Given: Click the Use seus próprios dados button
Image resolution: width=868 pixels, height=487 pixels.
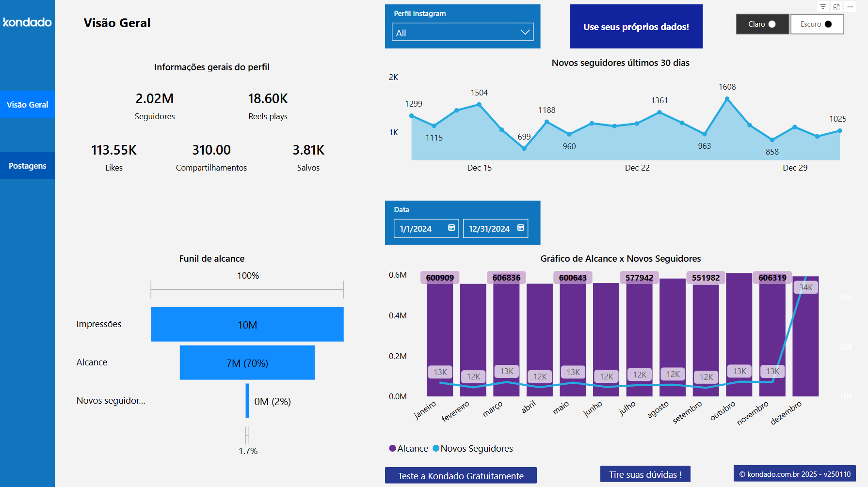Looking at the screenshot, I should point(636,27).
